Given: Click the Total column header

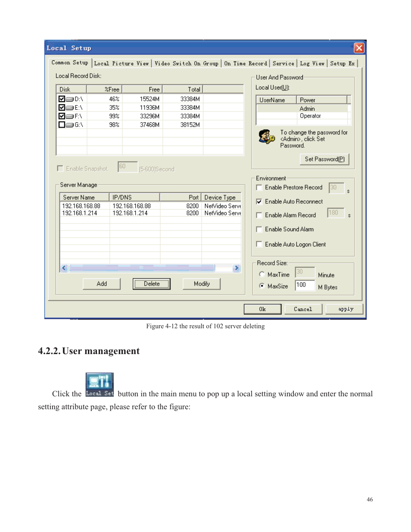Looking at the screenshot, I should (183, 90).
